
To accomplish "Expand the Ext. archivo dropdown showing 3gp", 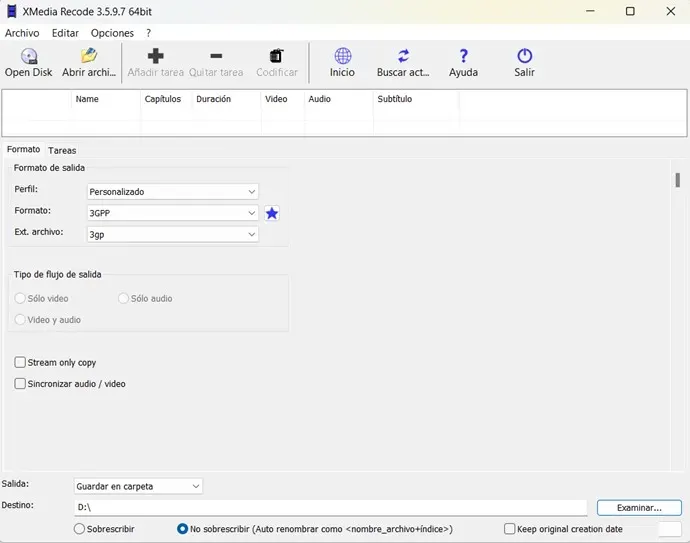I will (x=172, y=235).
